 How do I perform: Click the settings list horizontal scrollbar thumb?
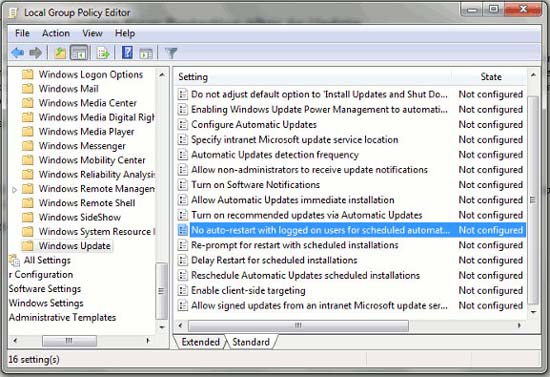[298, 326]
